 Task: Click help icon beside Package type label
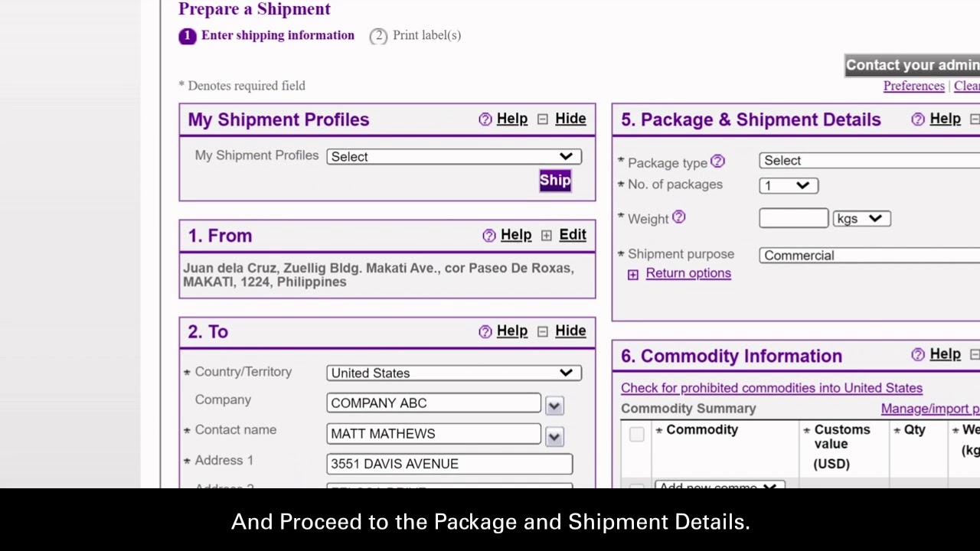pos(717,161)
